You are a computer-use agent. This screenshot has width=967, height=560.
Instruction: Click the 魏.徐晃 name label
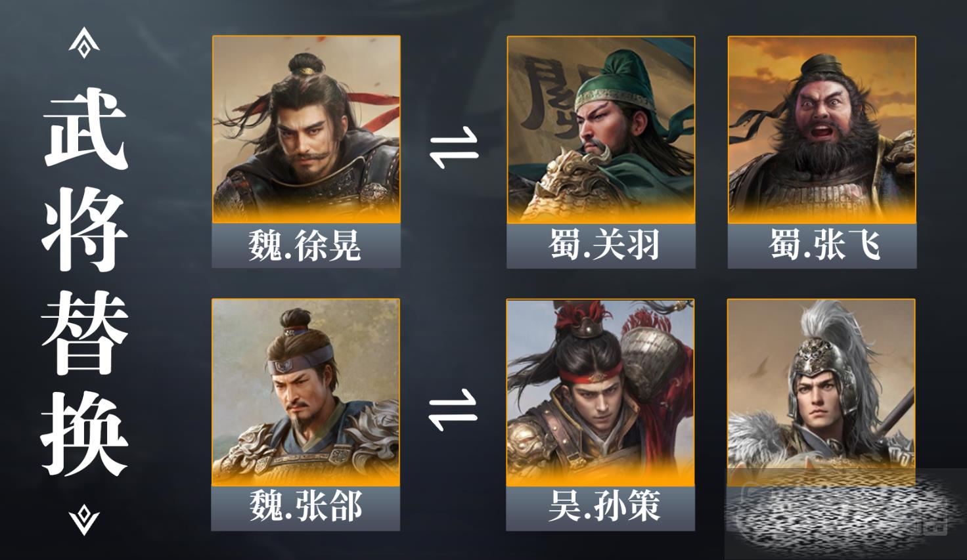pos(306,246)
